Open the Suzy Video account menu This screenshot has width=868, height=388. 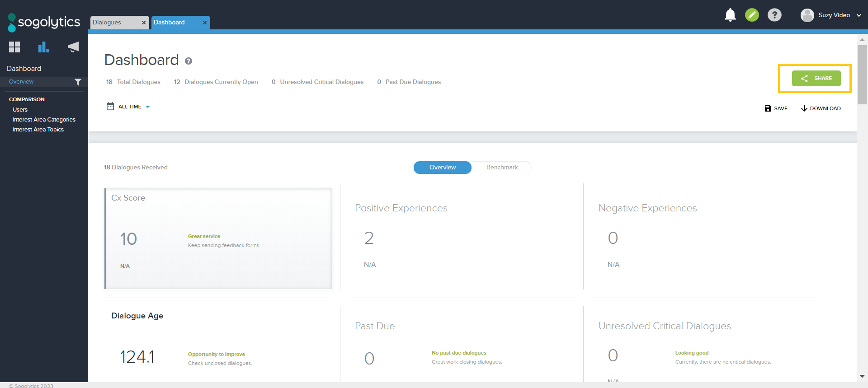point(831,15)
